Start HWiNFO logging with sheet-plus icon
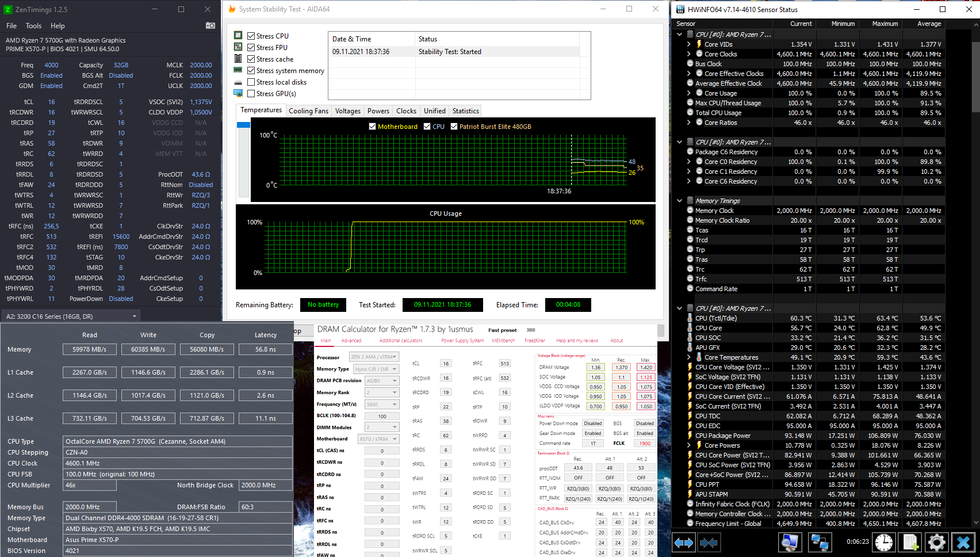980x557 pixels. [910, 542]
